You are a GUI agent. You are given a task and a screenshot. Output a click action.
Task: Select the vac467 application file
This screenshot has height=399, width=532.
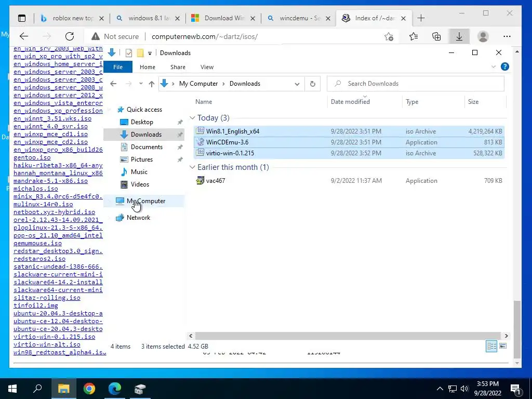coord(349,181)
